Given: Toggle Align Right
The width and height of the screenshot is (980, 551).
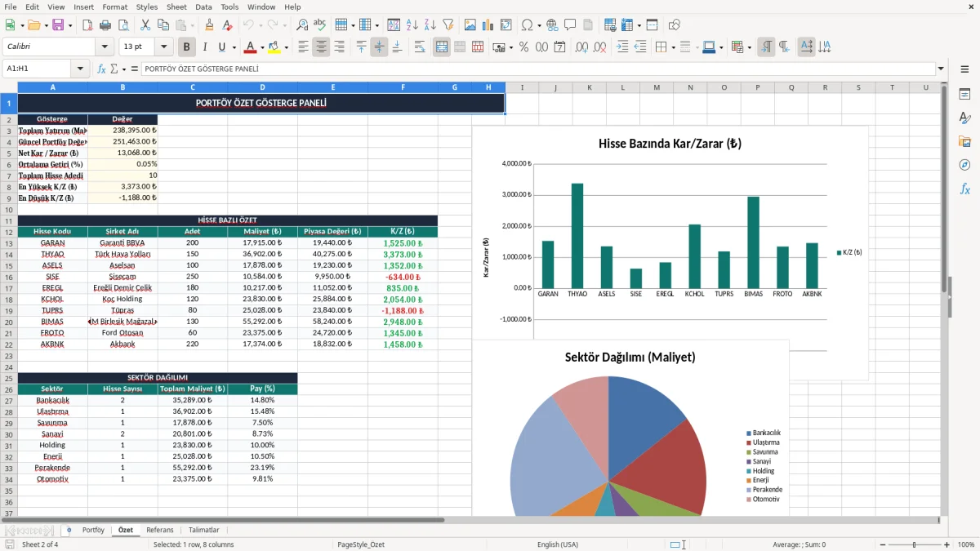Looking at the screenshot, I should (x=339, y=47).
